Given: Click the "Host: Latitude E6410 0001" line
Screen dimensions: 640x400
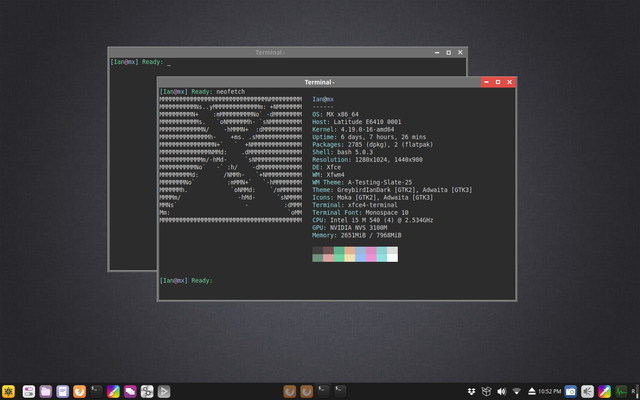Looking at the screenshot, I should pos(357,122).
